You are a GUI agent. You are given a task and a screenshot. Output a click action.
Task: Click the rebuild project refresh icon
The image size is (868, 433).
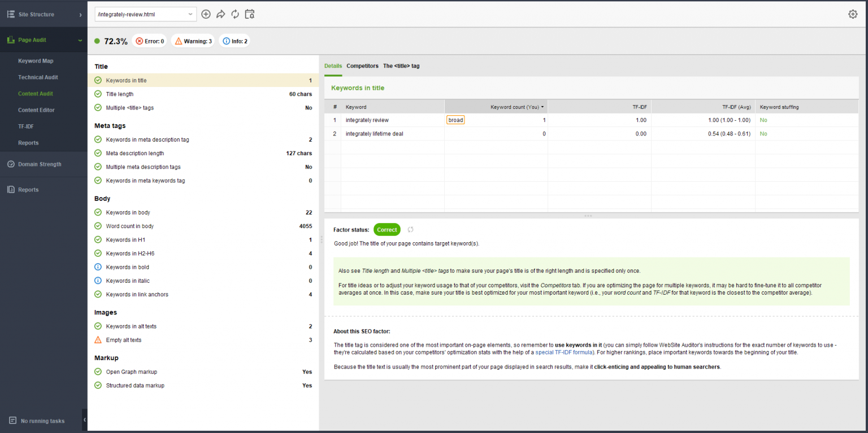tap(235, 14)
